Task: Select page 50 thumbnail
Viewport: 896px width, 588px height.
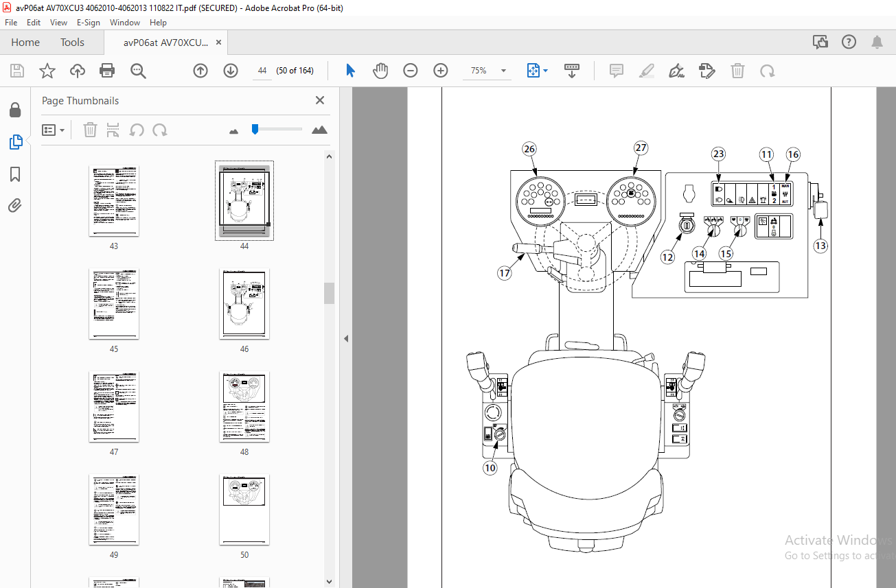Action: click(x=244, y=510)
